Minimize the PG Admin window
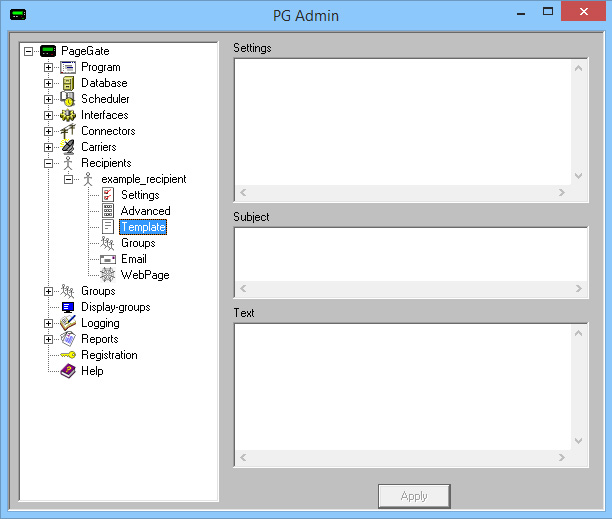This screenshot has height=519, width=612. pos(521,13)
